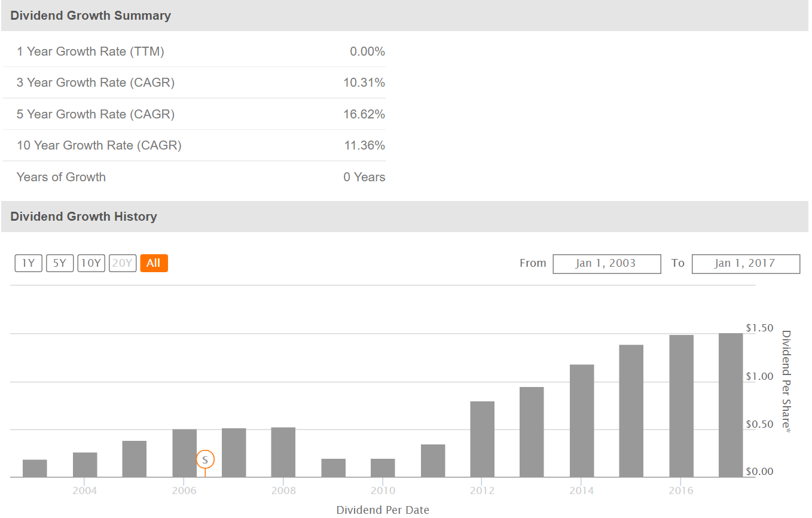Click the 3 Year Growth Rate (CAGR) label

click(96, 83)
